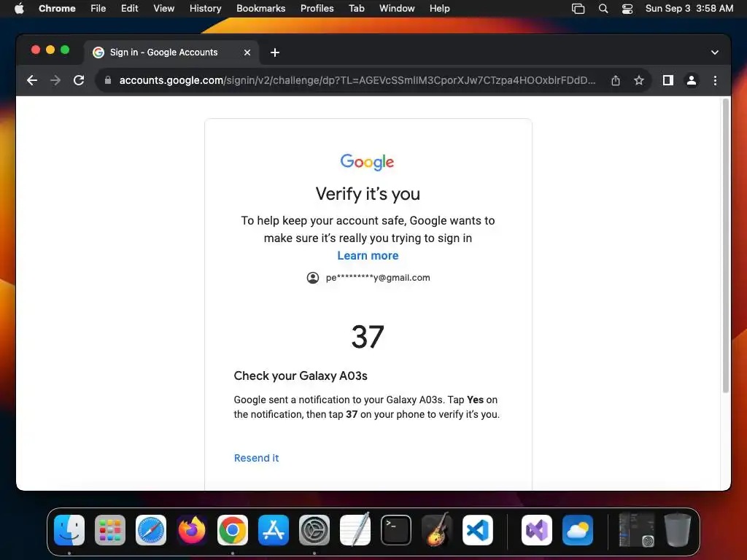The height and width of the screenshot is (560, 747).
Task: Launch Firefox from the Dock
Action: click(x=192, y=530)
